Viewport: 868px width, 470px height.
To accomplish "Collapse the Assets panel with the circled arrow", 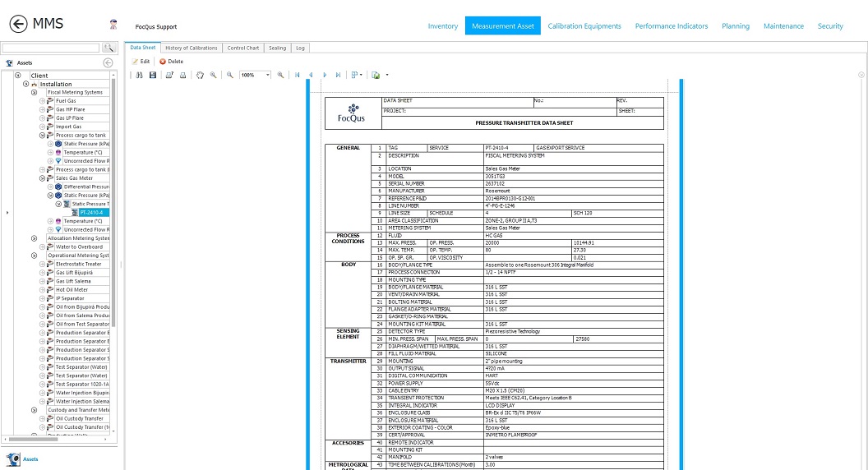I will (108, 63).
